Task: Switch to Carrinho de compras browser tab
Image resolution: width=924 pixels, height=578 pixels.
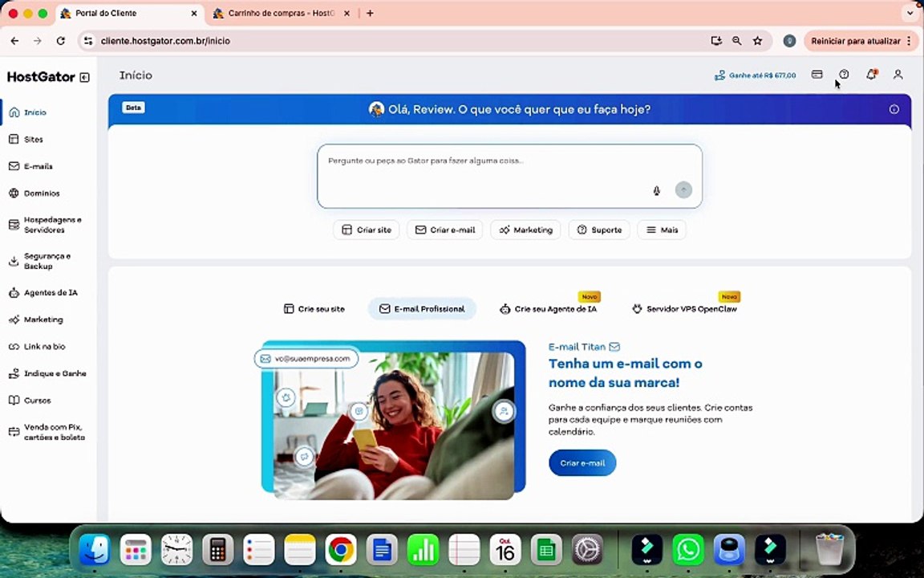Action: 282,13
